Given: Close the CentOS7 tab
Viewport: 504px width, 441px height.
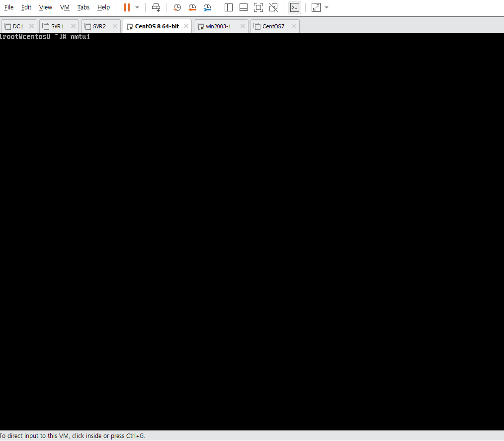Looking at the screenshot, I should (x=294, y=26).
